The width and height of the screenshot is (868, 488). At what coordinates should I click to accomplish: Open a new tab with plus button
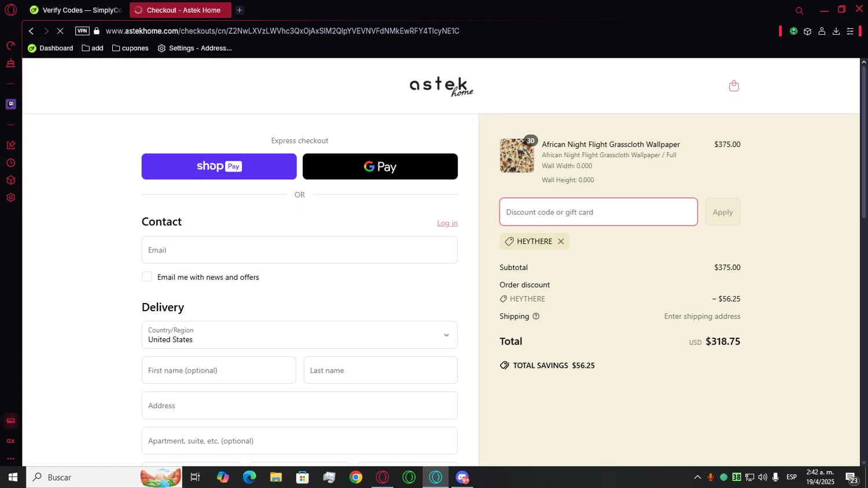[x=240, y=10]
